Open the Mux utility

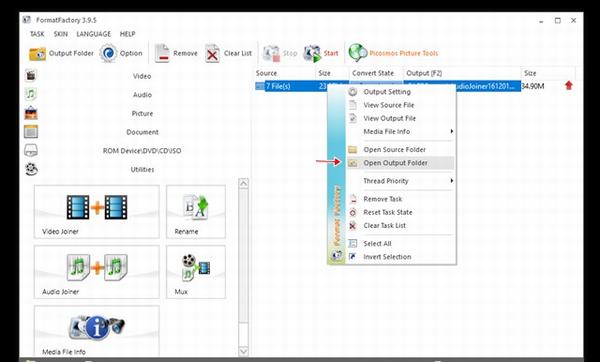[196, 272]
